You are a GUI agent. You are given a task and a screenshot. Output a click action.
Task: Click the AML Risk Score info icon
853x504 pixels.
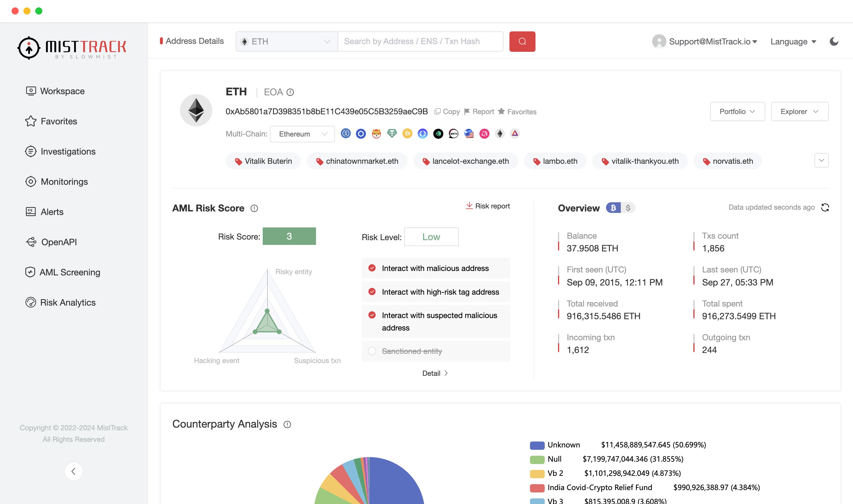coord(254,208)
